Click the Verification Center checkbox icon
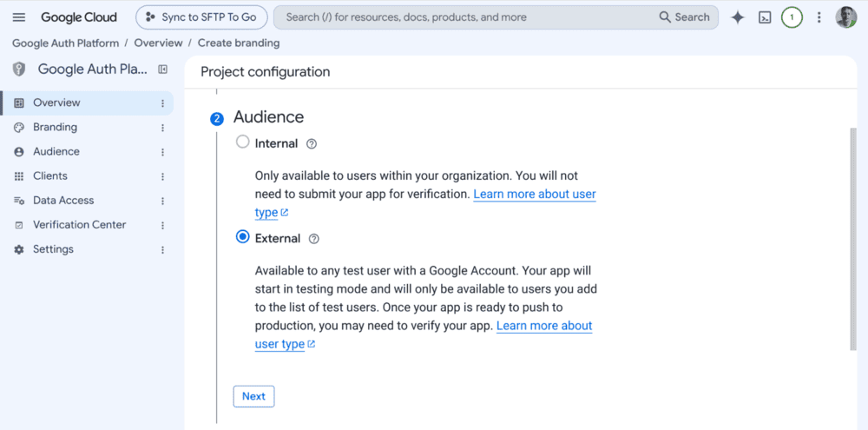This screenshot has height=430, width=868. point(19,225)
